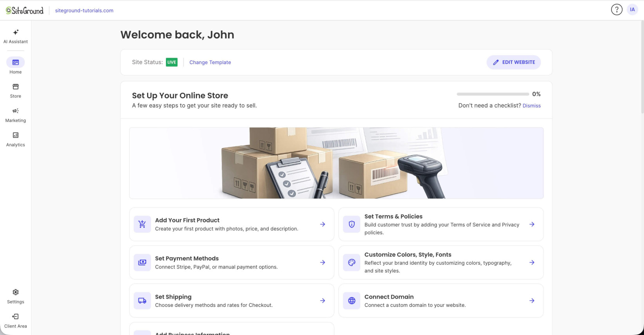The height and width of the screenshot is (335, 644).
Task: Open arrow on Connect Domain card
Action: coord(532,301)
